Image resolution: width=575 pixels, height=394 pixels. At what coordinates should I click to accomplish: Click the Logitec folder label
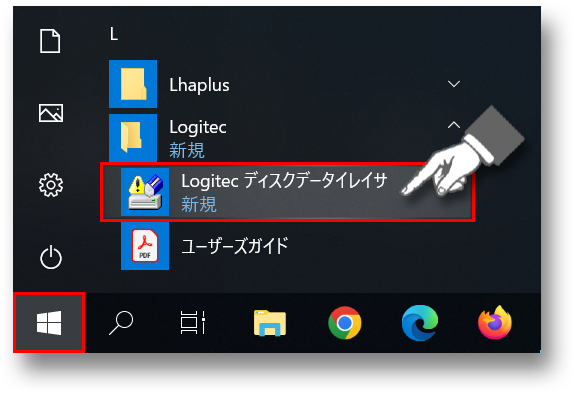pos(198,127)
